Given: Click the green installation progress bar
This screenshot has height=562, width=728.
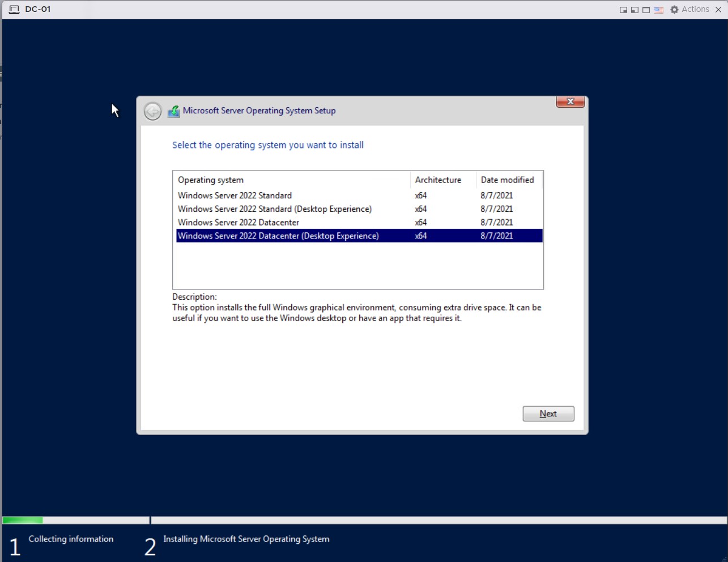Looking at the screenshot, I should pyautogui.click(x=23, y=520).
